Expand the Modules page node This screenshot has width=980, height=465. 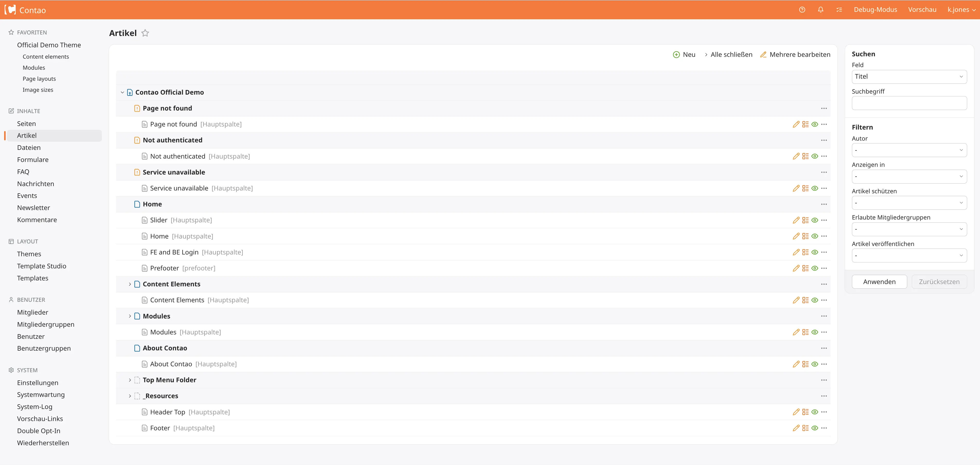coord(130,316)
